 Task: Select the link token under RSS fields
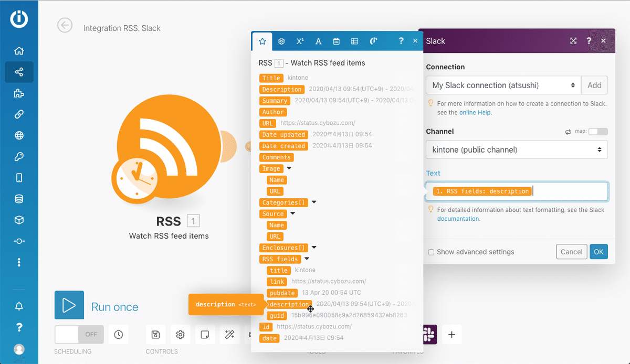point(277,282)
